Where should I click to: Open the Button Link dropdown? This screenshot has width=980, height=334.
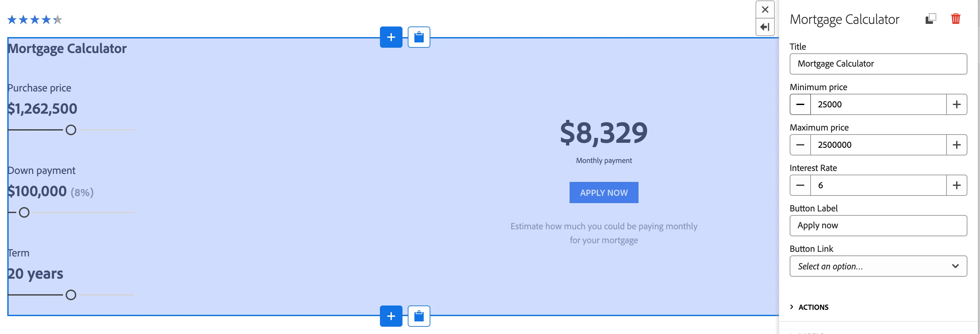pyautogui.click(x=878, y=266)
